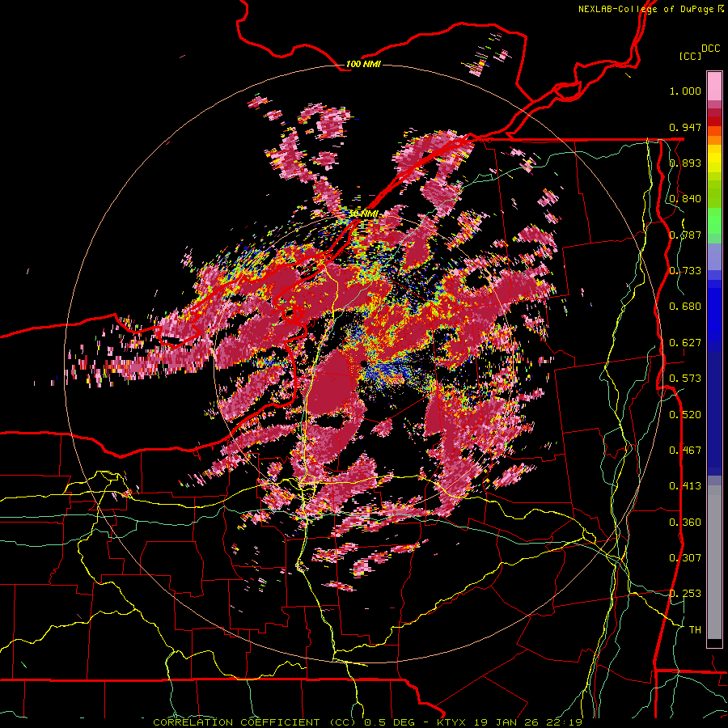Pick the light pink swatch atop color bar
The height and width of the screenshot is (728, 728).
(714, 86)
